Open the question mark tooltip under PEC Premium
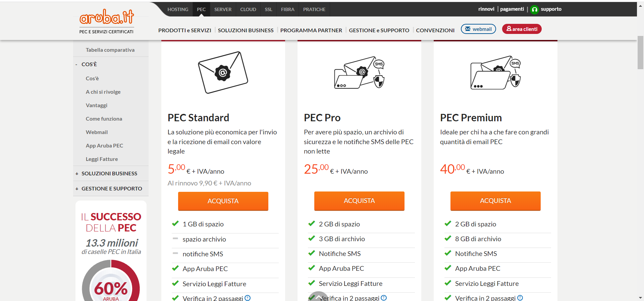 520,298
